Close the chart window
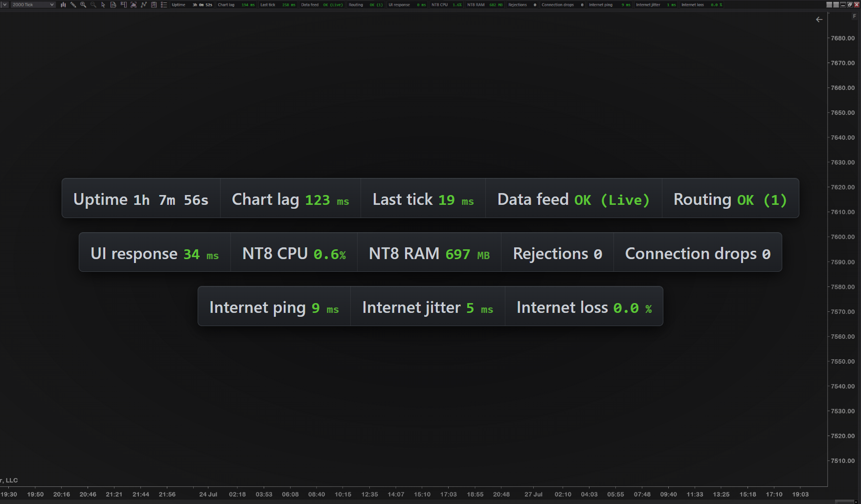Screen dimensions: 861x504 point(857,4)
